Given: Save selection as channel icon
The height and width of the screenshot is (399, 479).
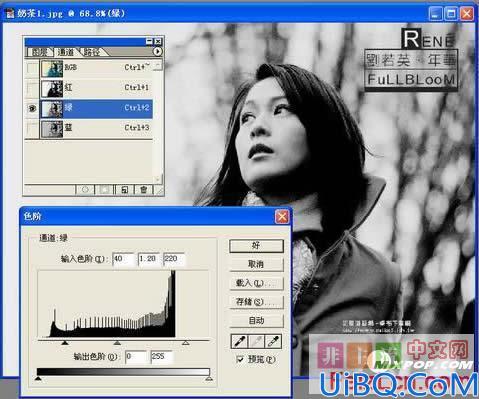Looking at the screenshot, I should pyautogui.click(x=105, y=190).
